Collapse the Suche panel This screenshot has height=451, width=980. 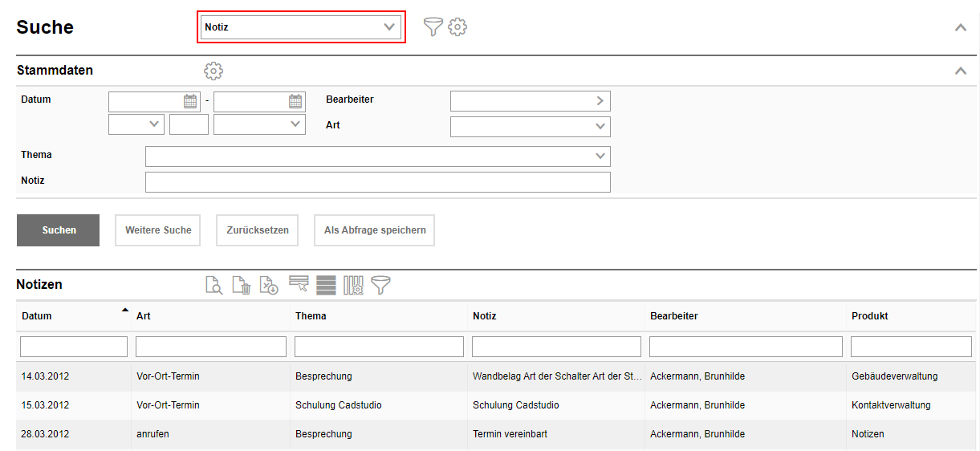[960, 27]
